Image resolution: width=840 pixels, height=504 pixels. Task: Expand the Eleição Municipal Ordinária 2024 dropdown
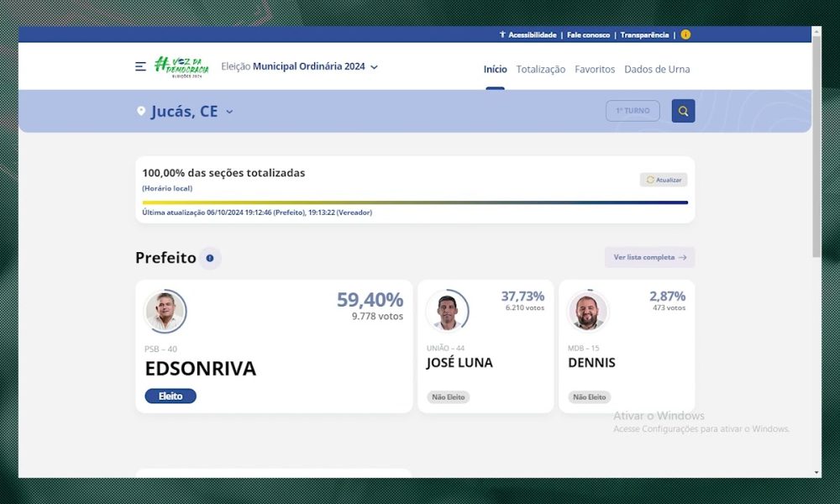[x=374, y=66]
